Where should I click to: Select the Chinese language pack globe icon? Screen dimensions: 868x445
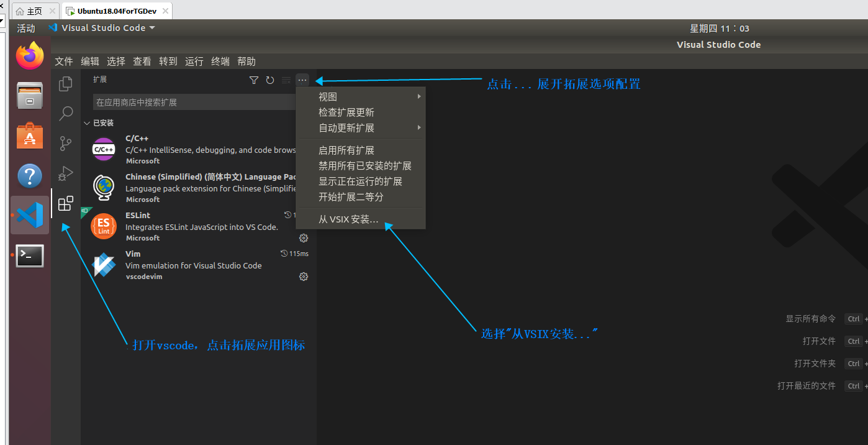pos(104,188)
